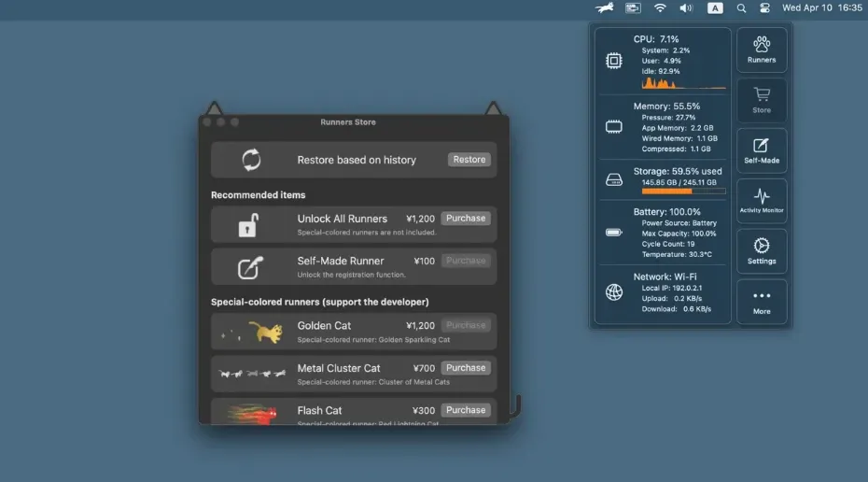Click the circular restore arrows icon

tap(251, 160)
